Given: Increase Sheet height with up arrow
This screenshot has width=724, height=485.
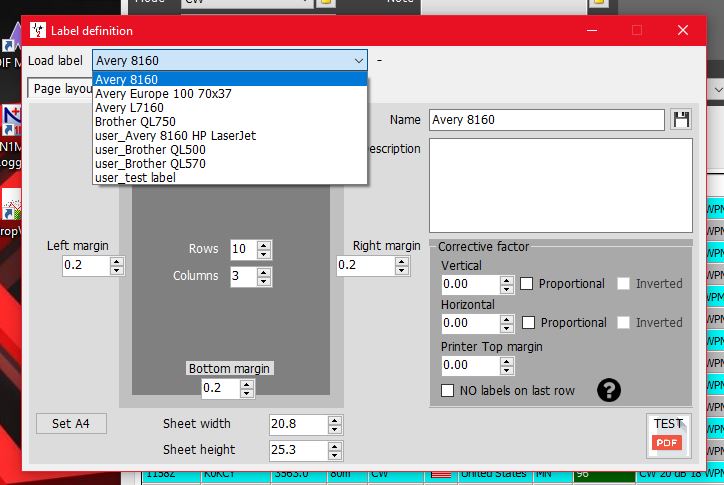Looking at the screenshot, I should pos(335,446).
